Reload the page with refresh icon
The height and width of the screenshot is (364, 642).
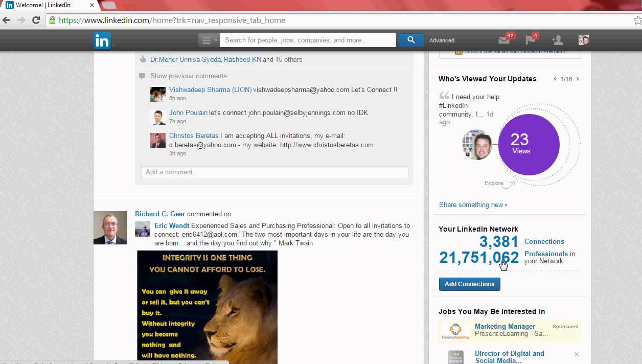click(x=36, y=20)
